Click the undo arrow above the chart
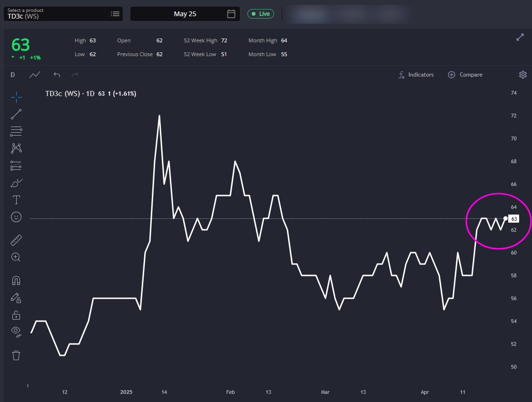 point(56,75)
